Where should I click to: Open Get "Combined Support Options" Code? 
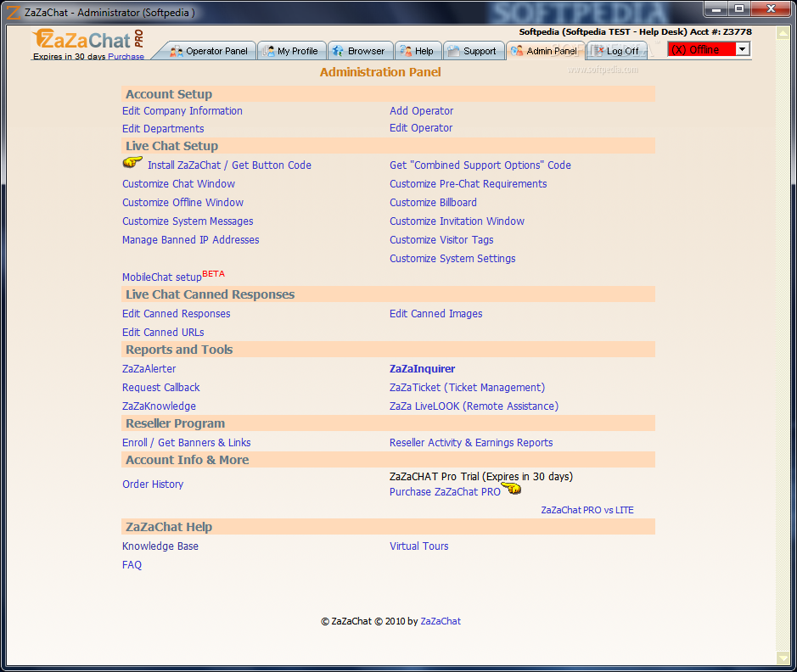[480, 165]
